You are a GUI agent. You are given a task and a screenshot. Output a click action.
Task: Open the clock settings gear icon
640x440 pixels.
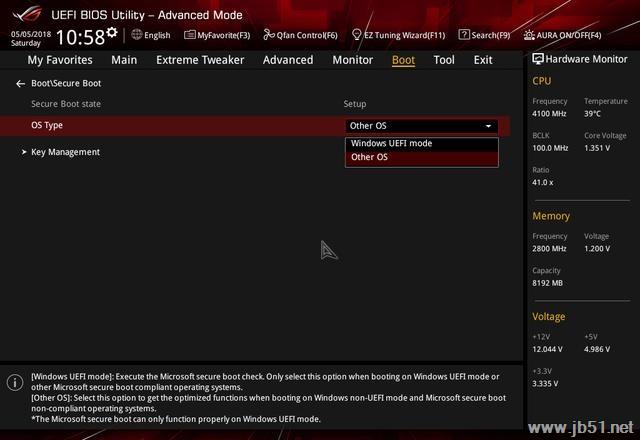(112, 32)
